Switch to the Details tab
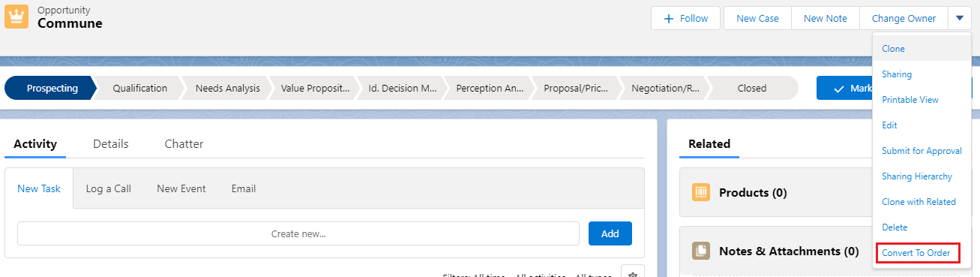 [111, 144]
